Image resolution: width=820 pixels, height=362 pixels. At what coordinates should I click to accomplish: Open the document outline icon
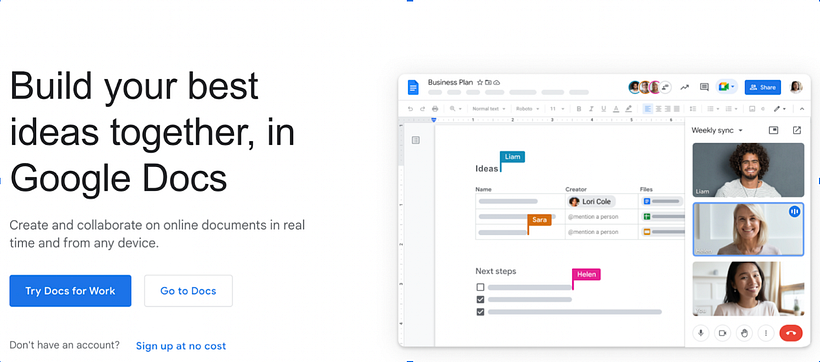tap(416, 140)
